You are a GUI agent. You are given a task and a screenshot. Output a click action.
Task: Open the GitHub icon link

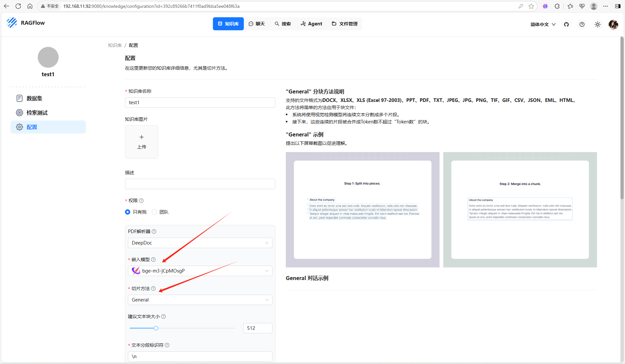[x=566, y=24]
